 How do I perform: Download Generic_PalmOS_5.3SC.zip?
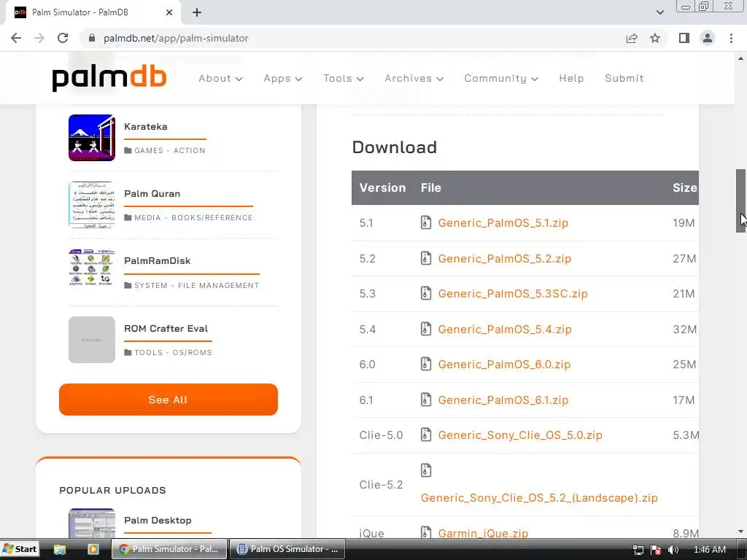513,294
